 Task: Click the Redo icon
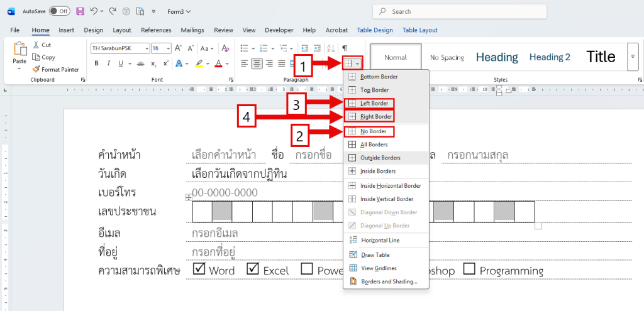click(113, 11)
